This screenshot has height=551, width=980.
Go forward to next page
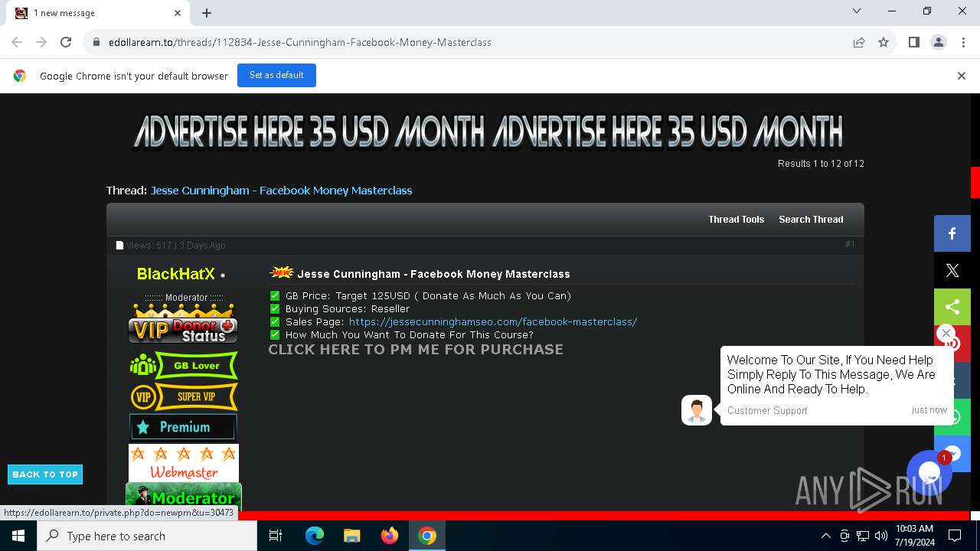(41, 42)
